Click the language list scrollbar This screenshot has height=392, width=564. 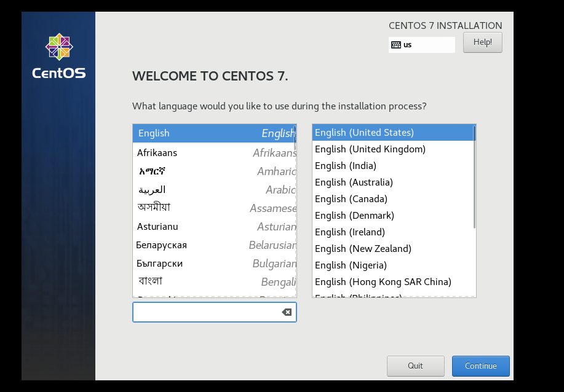295,138
